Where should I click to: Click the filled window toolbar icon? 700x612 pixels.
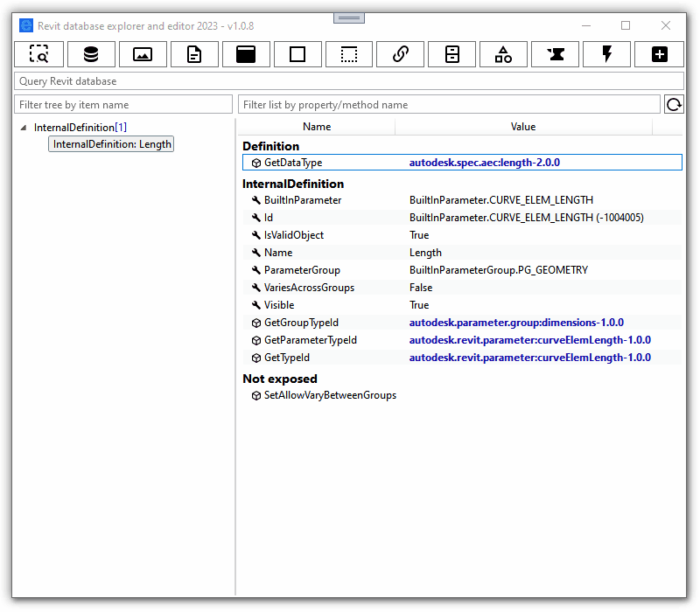(x=246, y=54)
